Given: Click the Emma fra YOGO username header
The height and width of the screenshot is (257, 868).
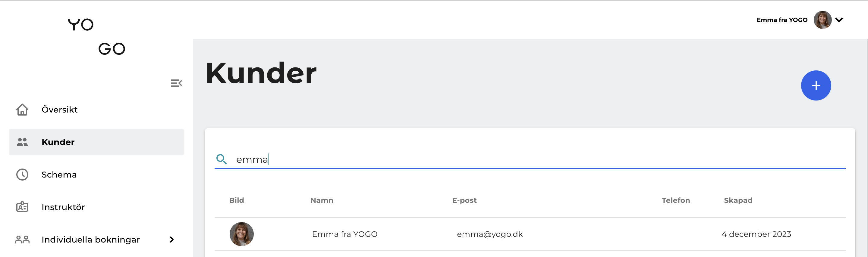Looking at the screenshot, I should (x=782, y=20).
